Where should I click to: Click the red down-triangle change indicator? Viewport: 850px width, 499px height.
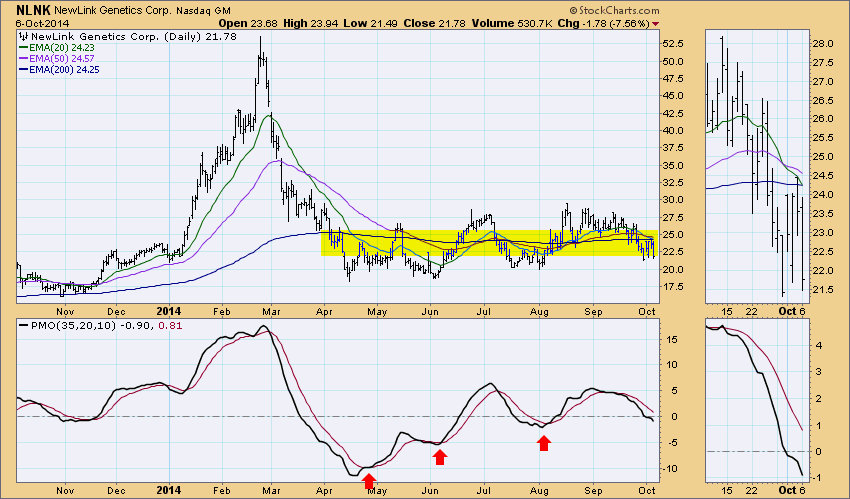click(655, 24)
